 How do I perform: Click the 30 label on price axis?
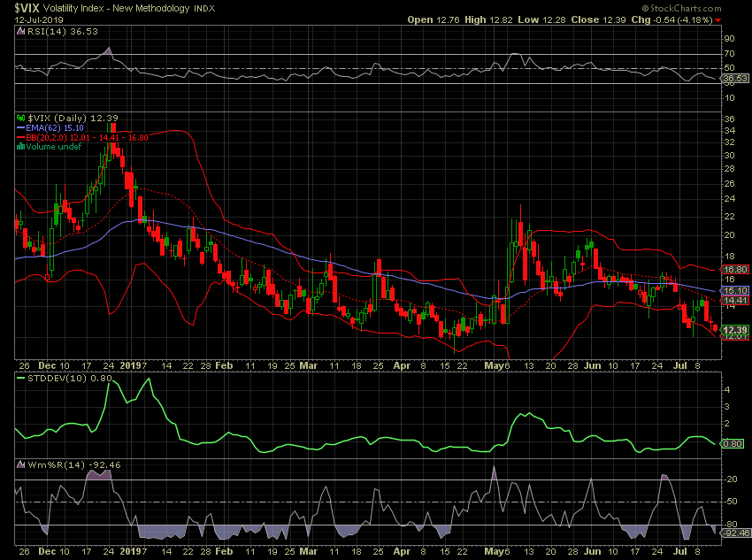point(730,156)
